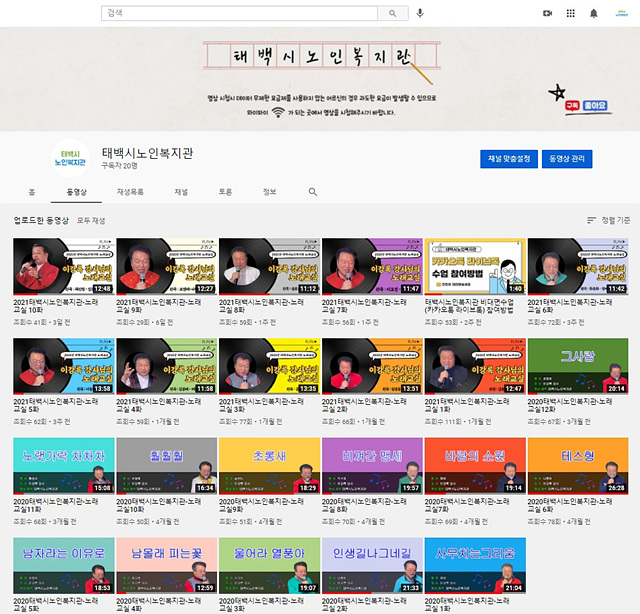Open the 그사람 video thumbnail
The width and height of the screenshot is (640, 614).
tap(578, 366)
